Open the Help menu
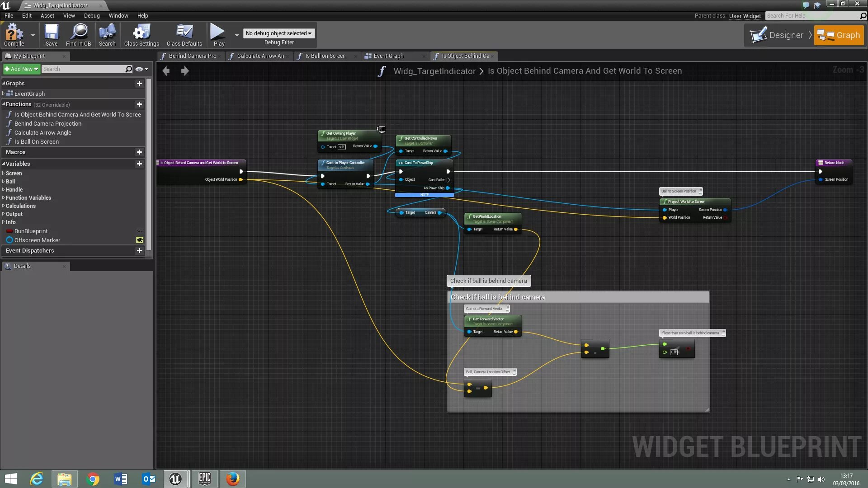The width and height of the screenshot is (868, 488). point(142,15)
